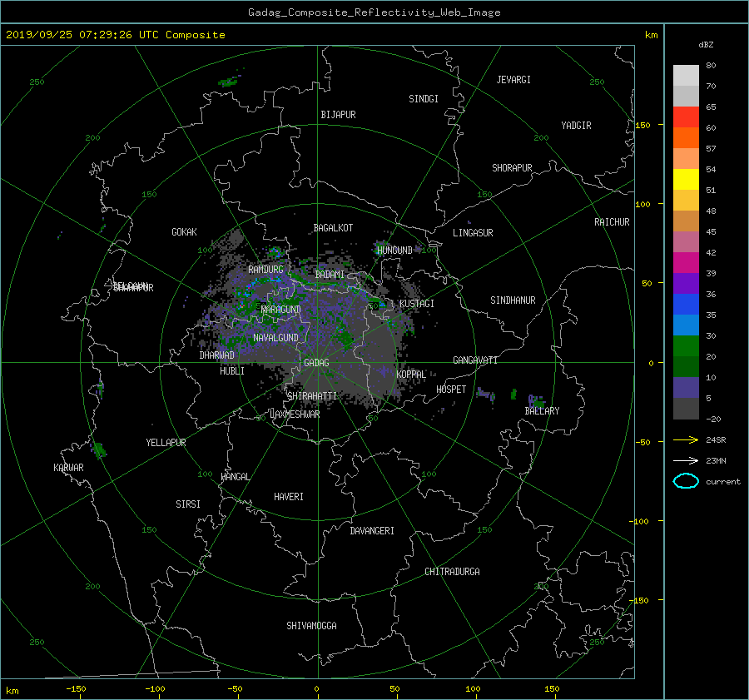
Task: Click the -20 value in dBZ scale
Action: (x=712, y=419)
